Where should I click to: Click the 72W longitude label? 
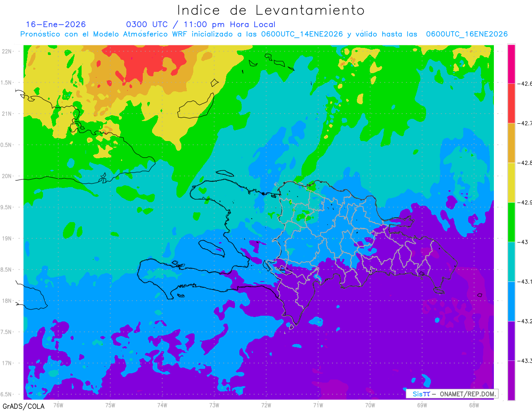[x=266, y=404]
